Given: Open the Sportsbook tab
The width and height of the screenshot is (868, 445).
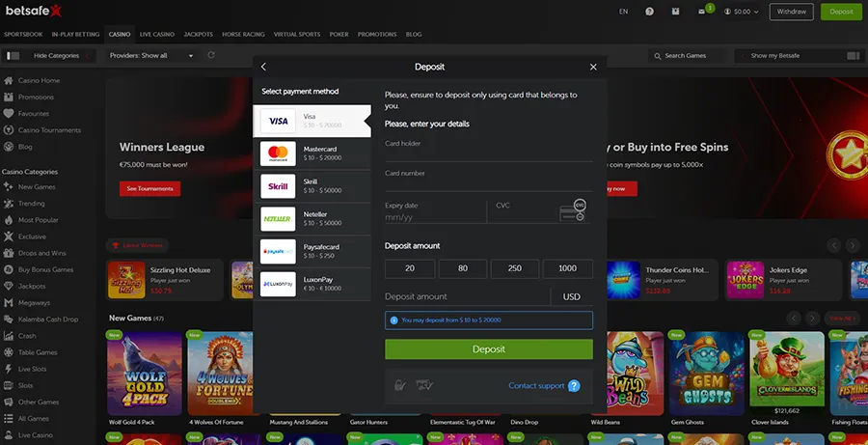Looking at the screenshot, I should [x=23, y=35].
